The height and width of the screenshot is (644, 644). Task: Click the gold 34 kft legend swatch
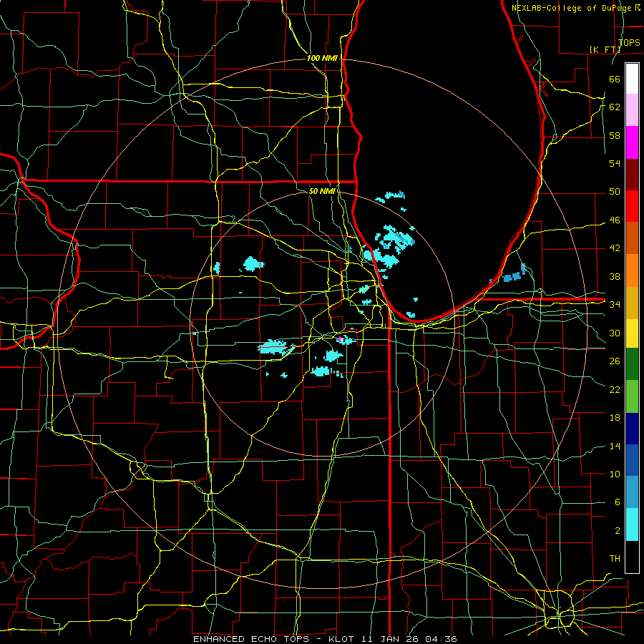point(632,303)
